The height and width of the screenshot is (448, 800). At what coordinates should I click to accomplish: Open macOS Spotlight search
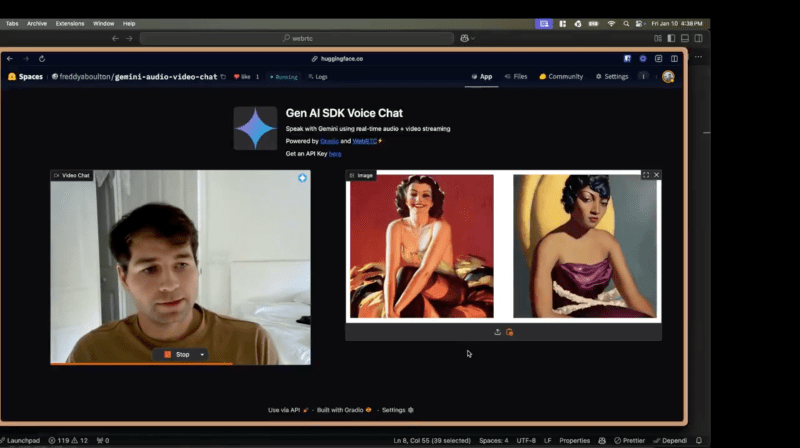coord(626,23)
